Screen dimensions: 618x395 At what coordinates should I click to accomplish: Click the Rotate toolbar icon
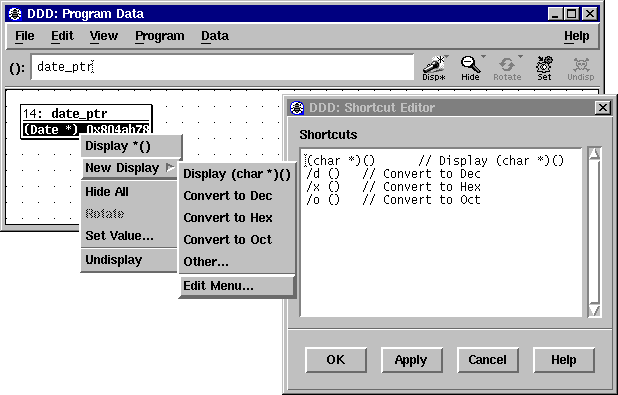point(507,68)
